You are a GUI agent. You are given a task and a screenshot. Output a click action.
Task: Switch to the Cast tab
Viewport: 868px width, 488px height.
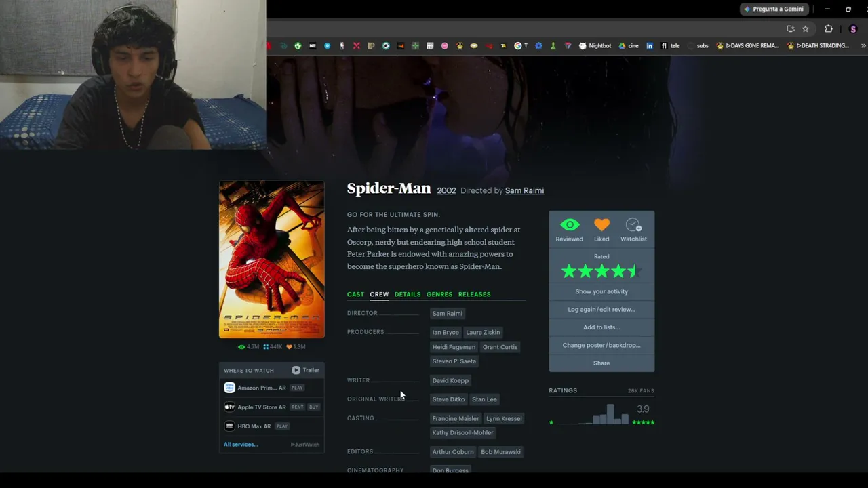pyautogui.click(x=355, y=294)
